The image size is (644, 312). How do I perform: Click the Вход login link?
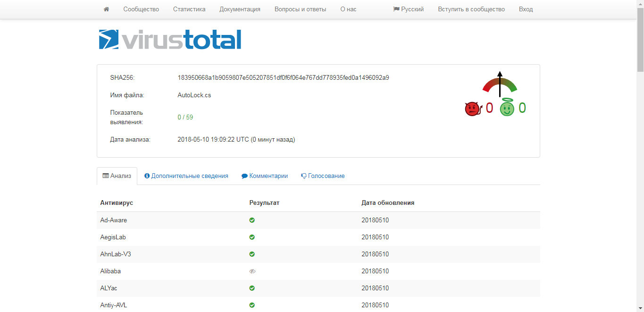point(526,9)
